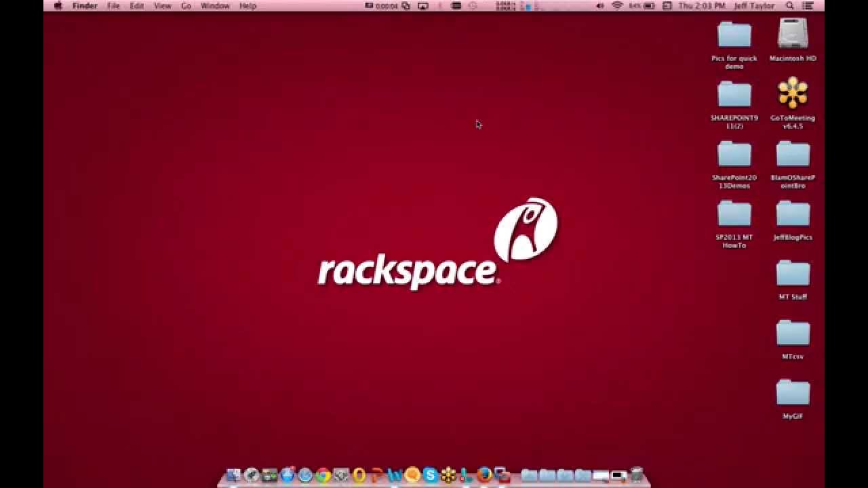
Task: Open App Store in the Dock
Action: point(288,475)
